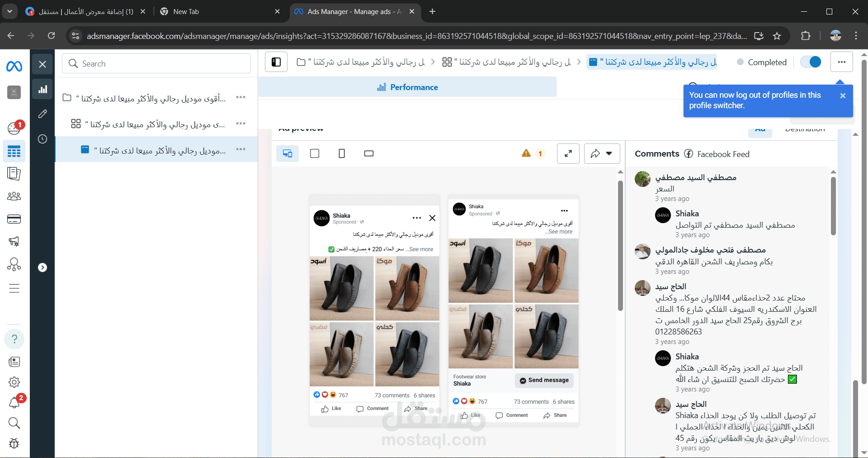Open the Meta logo home
This screenshot has height=458, width=868.
click(14, 67)
